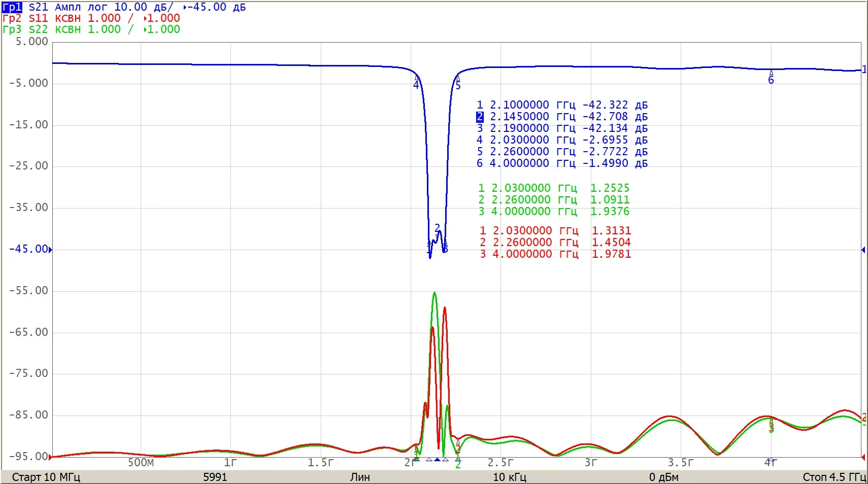The width and height of the screenshot is (868, 484).
Task: Select blue marker 4 row -2.6955 дБ
Action: 562,140
